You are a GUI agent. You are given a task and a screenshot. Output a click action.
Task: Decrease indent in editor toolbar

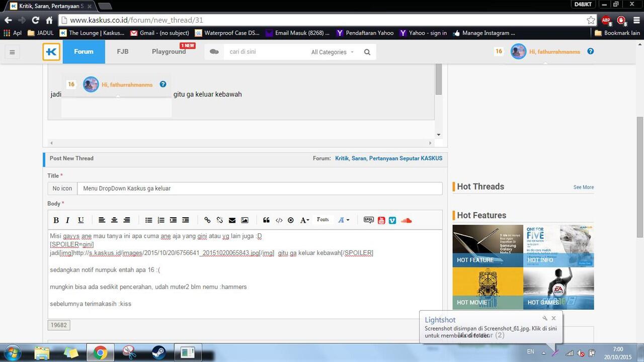click(186, 220)
